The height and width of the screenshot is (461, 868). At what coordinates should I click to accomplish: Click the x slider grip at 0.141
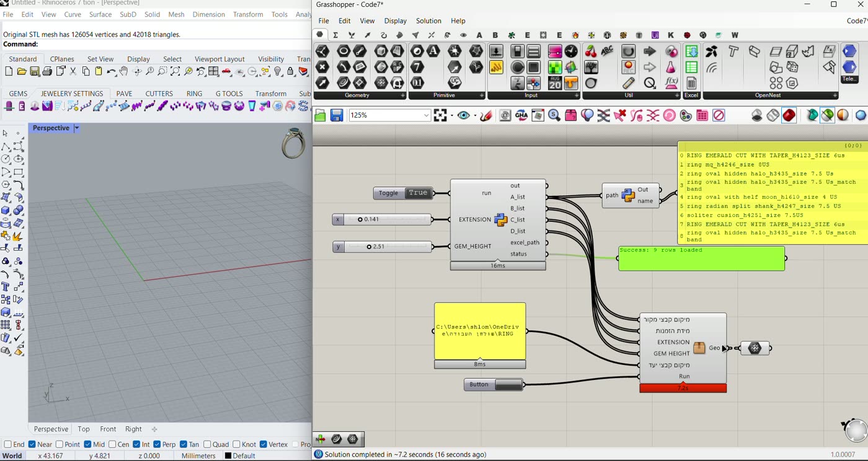click(x=360, y=219)
